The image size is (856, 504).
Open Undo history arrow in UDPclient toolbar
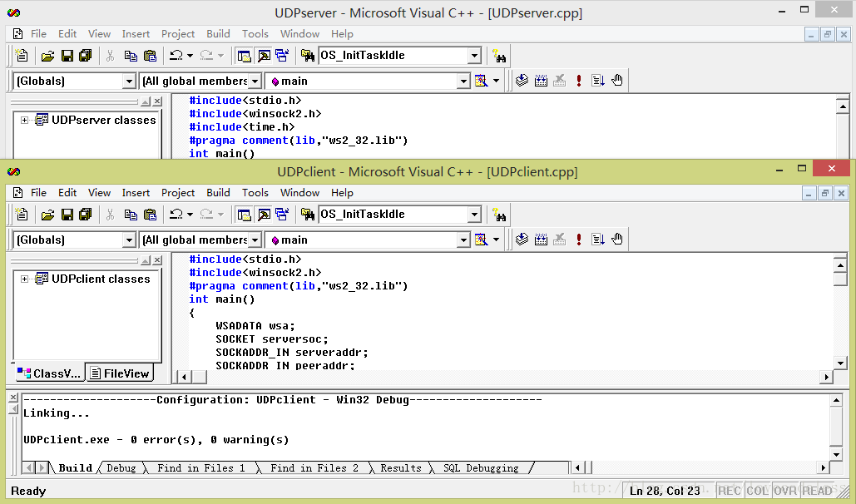click(x=190, y=215)
